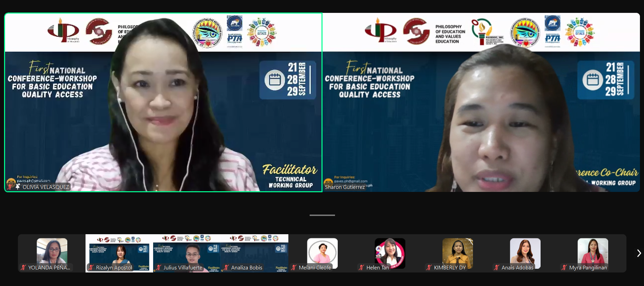Viewport: 644px width, 286px height.
Task: Select Sharon Gutierrez's main video tile
Action: [x=481, y=103]
